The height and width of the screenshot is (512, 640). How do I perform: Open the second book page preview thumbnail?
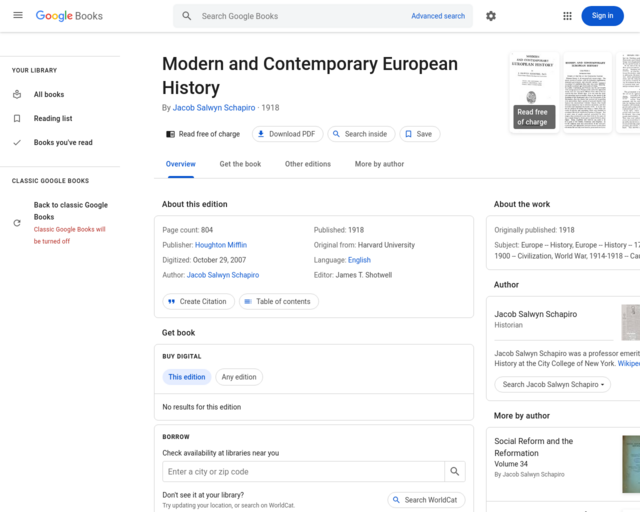click(587, 92)
